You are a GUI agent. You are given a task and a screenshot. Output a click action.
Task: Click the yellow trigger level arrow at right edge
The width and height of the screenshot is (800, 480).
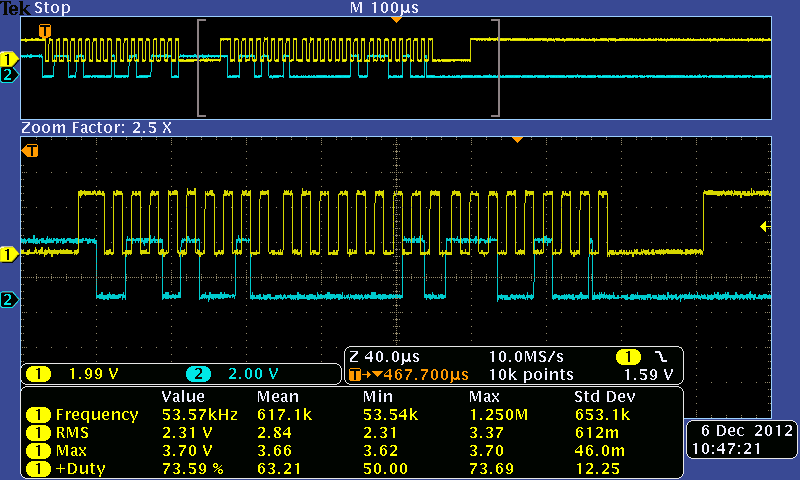(765, 226)
